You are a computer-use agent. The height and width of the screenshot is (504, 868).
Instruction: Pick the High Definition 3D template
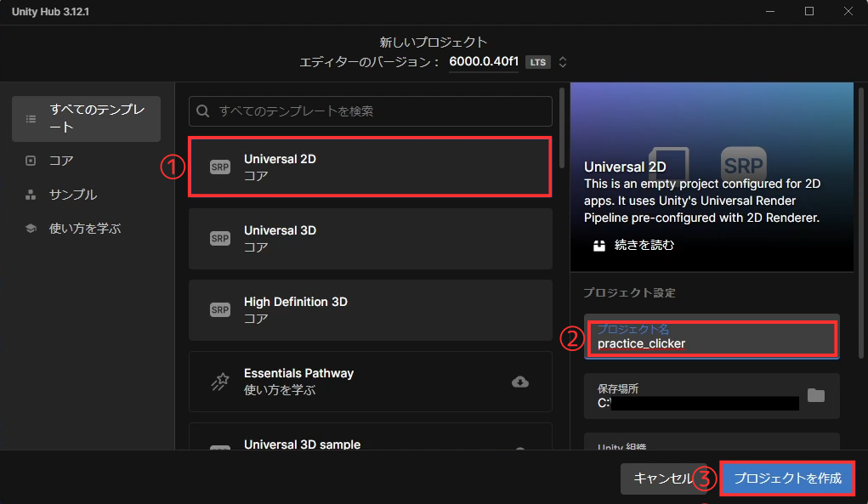click(x=371, y=310)
